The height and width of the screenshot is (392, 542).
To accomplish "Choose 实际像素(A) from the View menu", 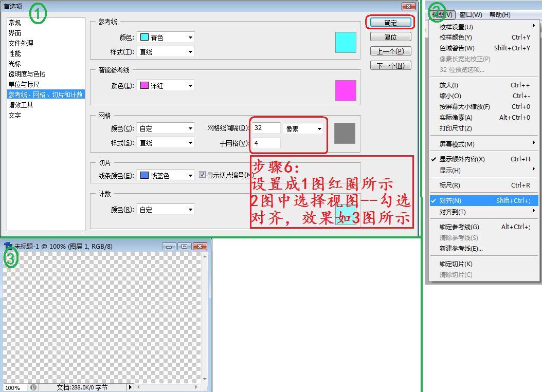I will pos(484,118).
